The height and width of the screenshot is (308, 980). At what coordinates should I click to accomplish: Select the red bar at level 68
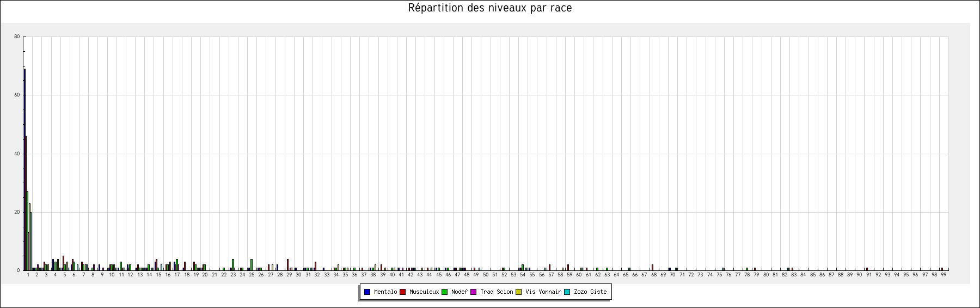coord(652,268)
